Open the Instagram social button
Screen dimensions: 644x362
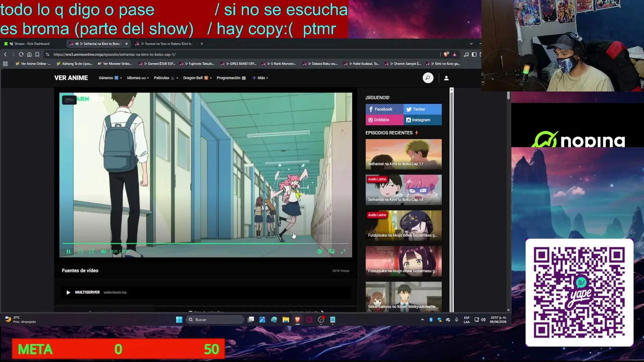423,120
